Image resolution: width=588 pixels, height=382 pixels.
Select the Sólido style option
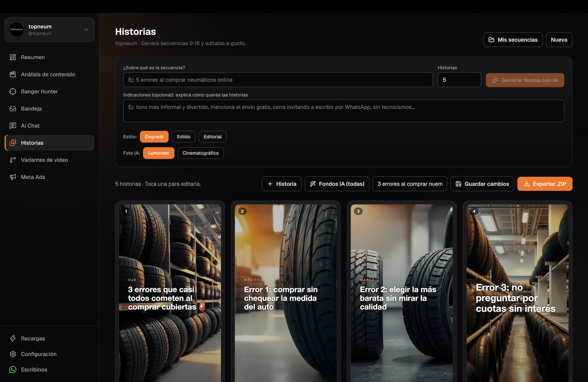184,137
